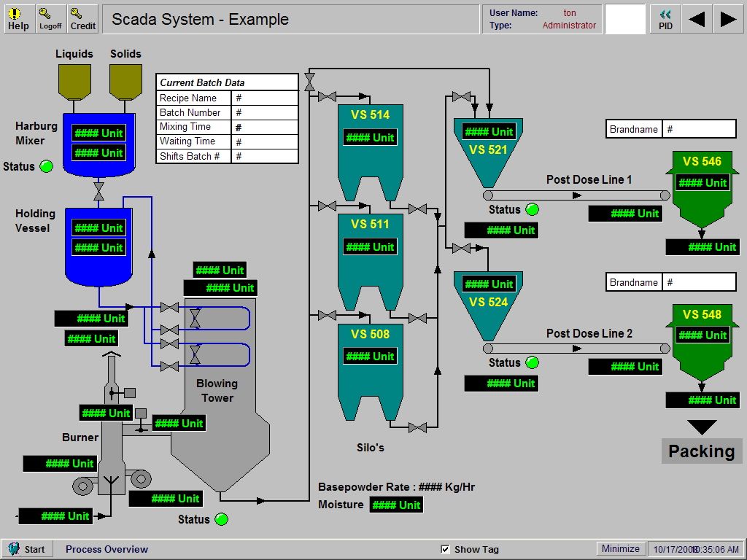Click the Post Dose Line 1 status light
747x560 pixels.
(x=532, y=209)
